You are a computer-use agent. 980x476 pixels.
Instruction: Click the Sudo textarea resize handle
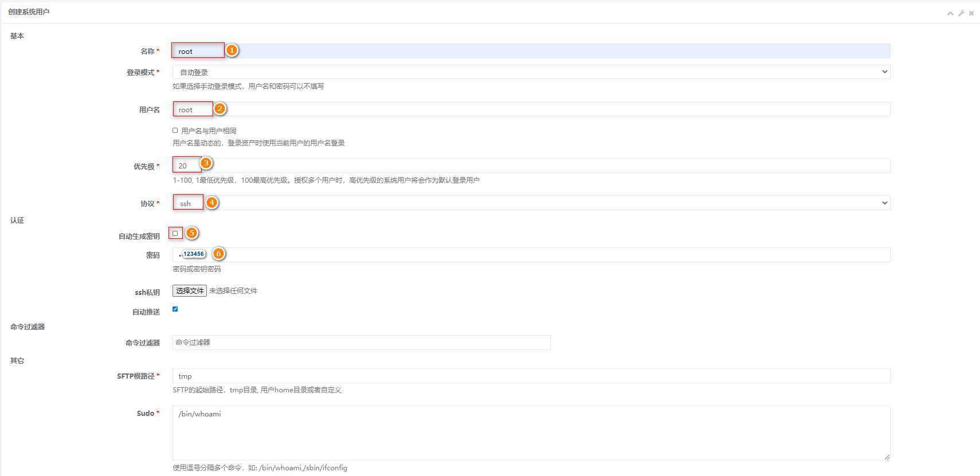[x=887, y=457]
